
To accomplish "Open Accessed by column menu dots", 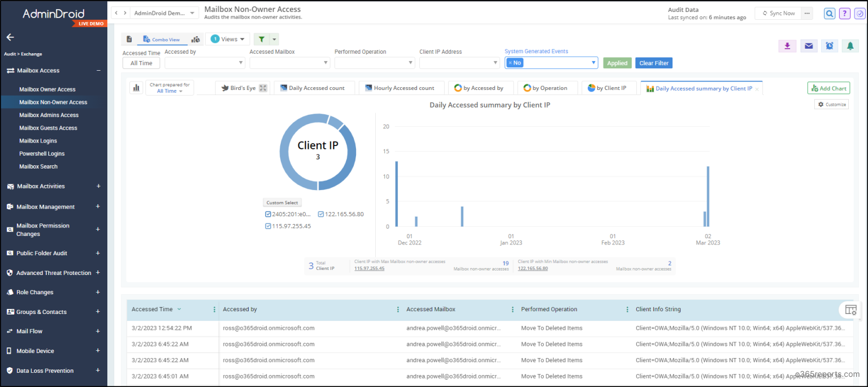I will [x=398, y=309].
